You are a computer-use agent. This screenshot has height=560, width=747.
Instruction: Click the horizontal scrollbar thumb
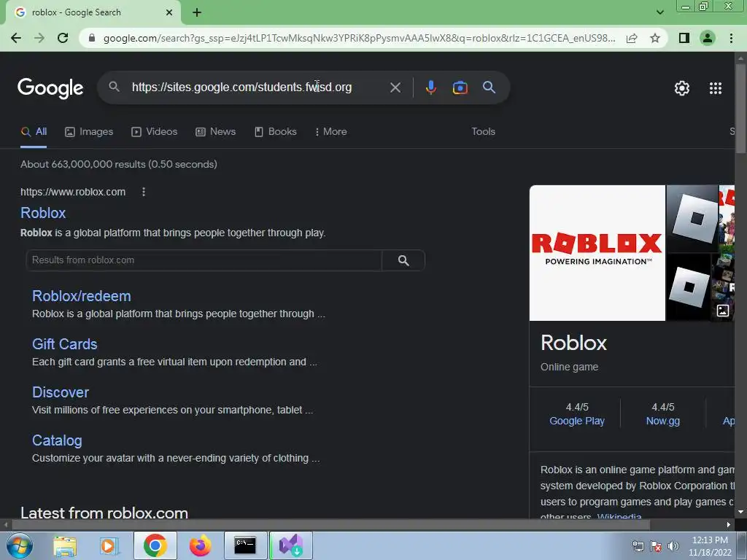point(330,525)
